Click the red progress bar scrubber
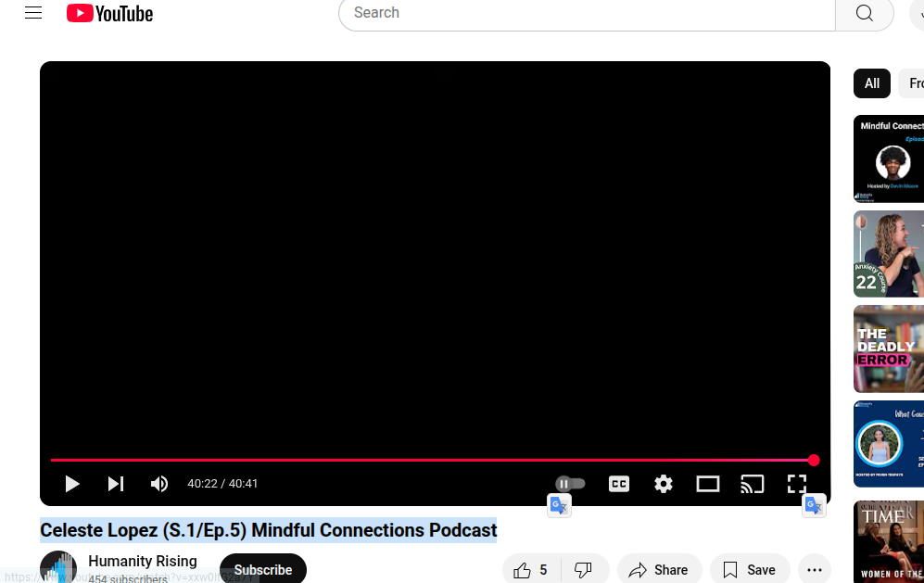924x583 pixels. coord(814,461)
